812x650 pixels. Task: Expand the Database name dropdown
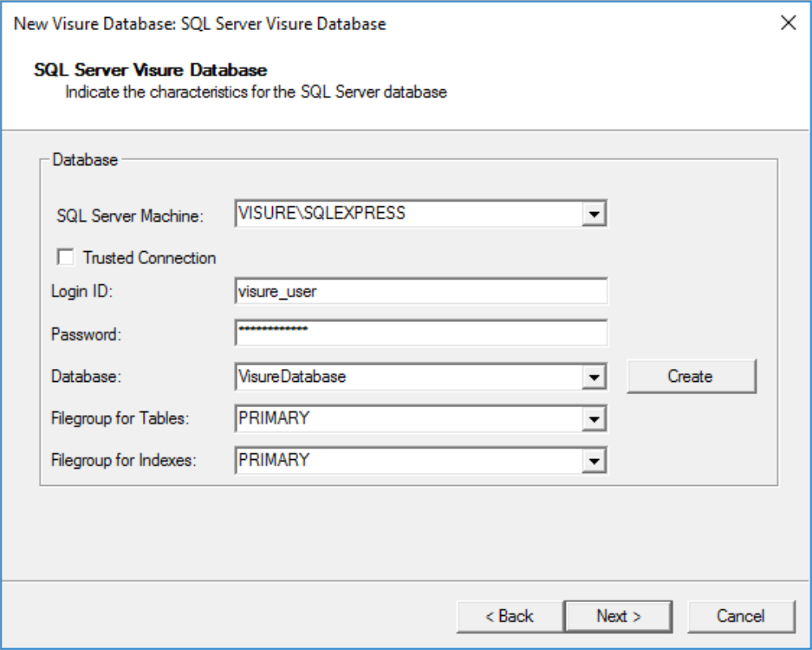[594, 377]
